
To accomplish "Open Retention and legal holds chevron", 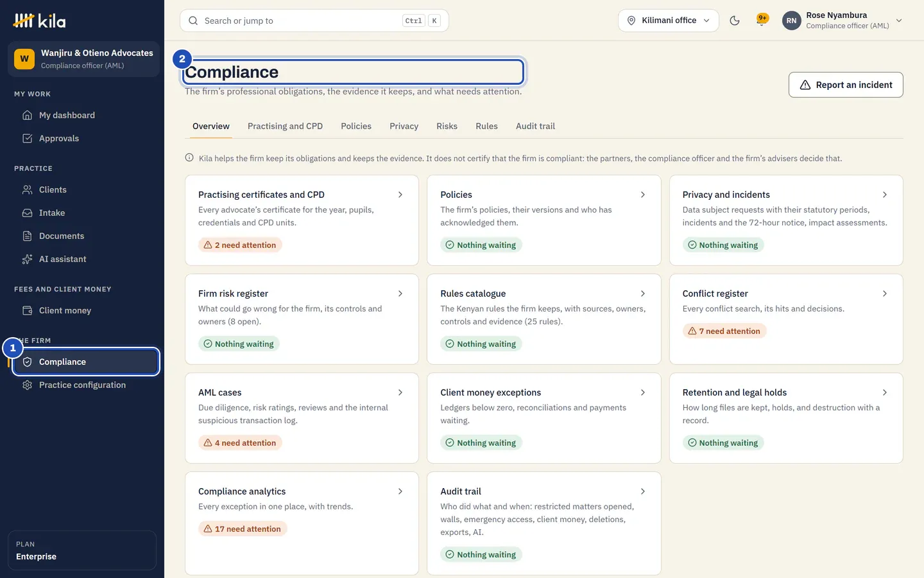I will (885, 392).
